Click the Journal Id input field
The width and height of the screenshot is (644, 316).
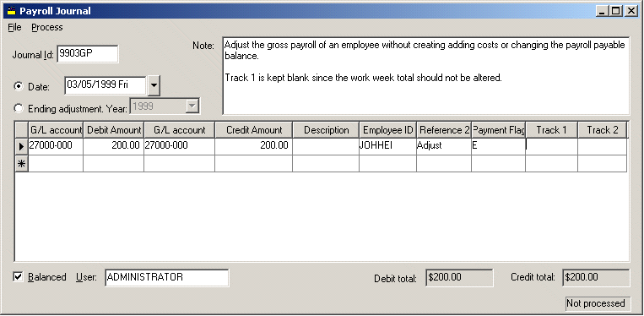88,54
